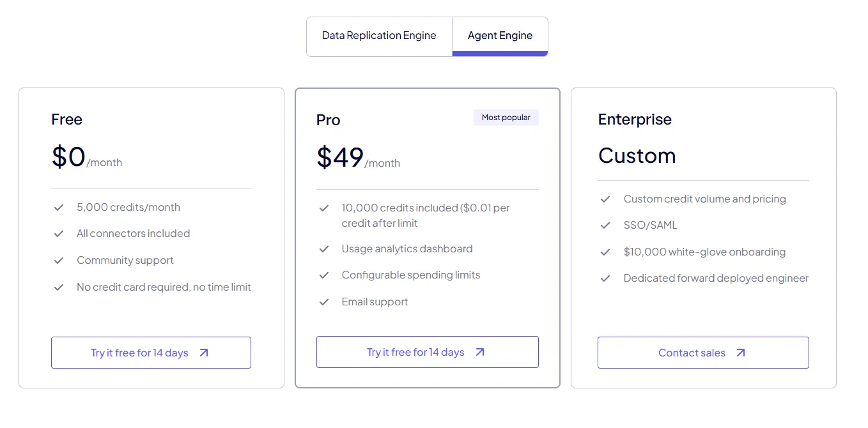Select the Agent Engine tab
The image size is (868, 428).
(500, 36)
